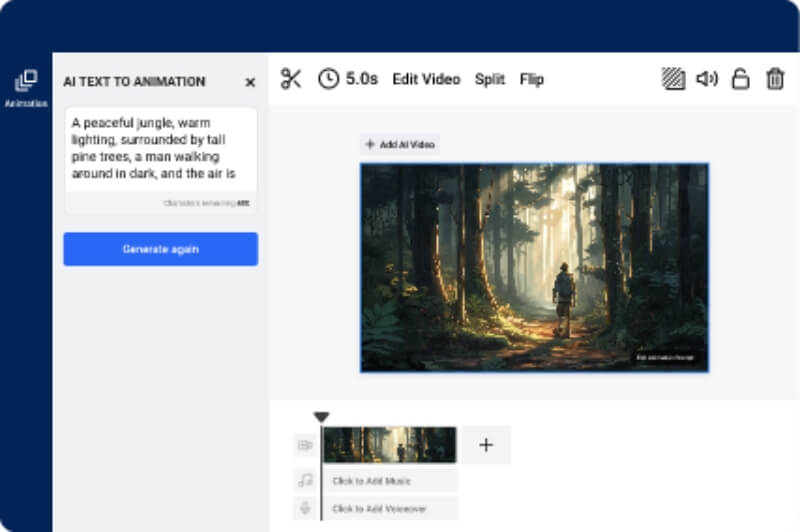The height and width of the screenshot is (532, 800).
Task: Click the clock duration icon
Action: [329, 79]
